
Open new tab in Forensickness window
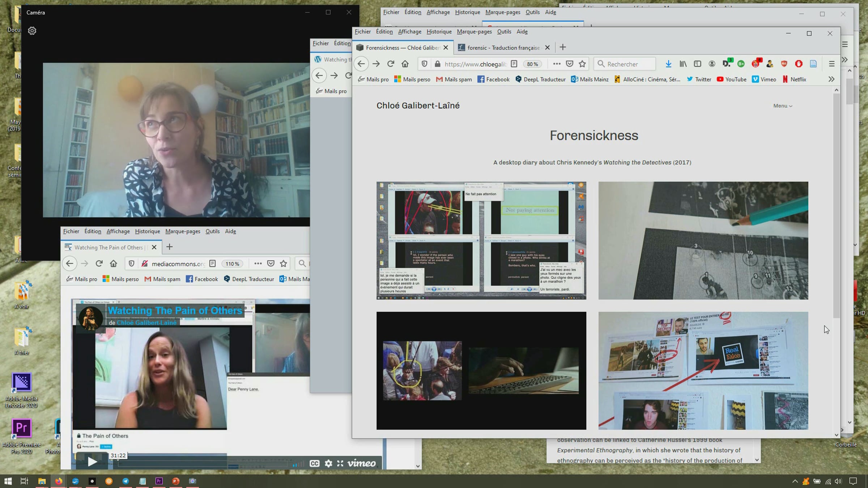point(563,47)
